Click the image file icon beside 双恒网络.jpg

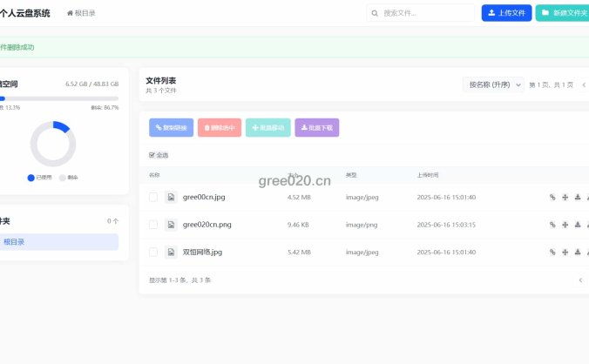pyautogui.click(x=171, y=253)
